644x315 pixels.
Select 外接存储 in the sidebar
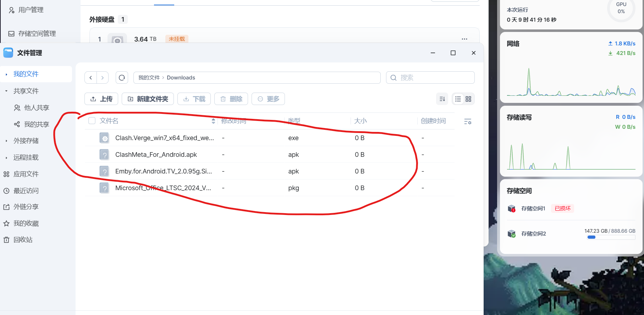click(x=26, y=141)
